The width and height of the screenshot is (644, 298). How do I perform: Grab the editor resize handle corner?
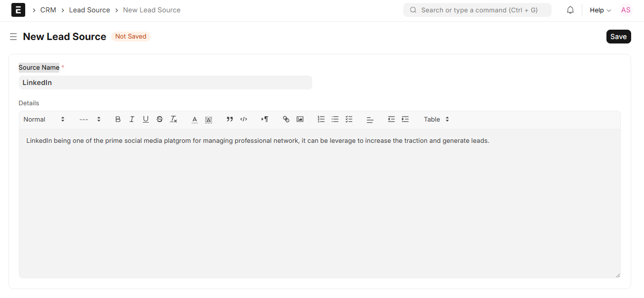617,275
